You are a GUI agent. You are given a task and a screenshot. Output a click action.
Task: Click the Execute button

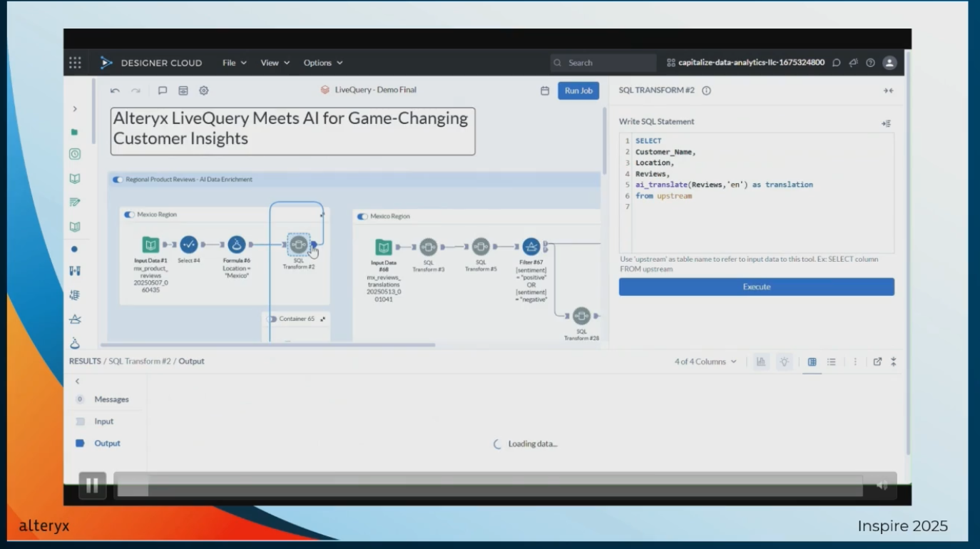[757, 287]
